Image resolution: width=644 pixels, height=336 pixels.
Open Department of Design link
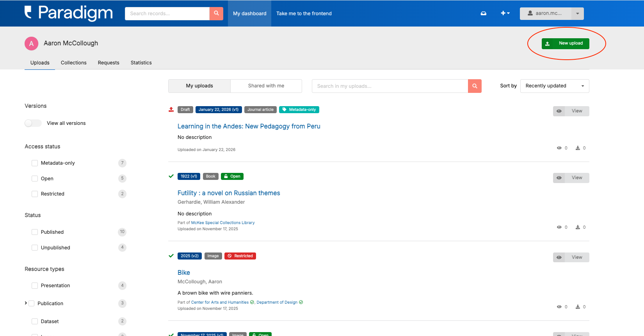pyautogui.click(x=277, y=302)
